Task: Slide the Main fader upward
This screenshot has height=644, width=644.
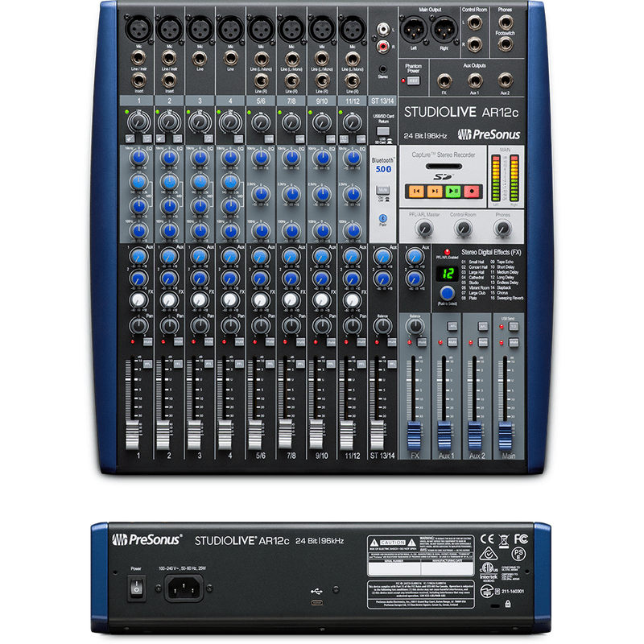Action: coord(506,435)
